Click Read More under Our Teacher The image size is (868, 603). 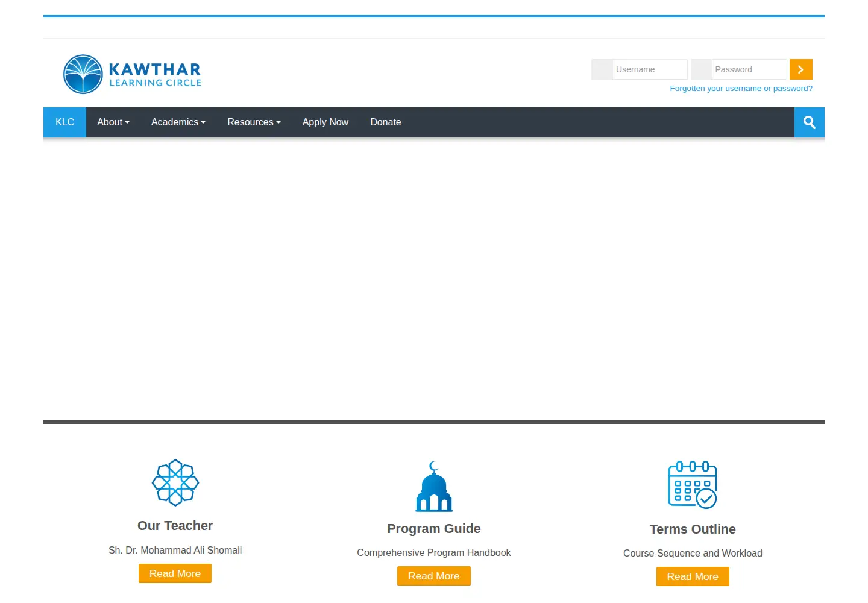175,573
